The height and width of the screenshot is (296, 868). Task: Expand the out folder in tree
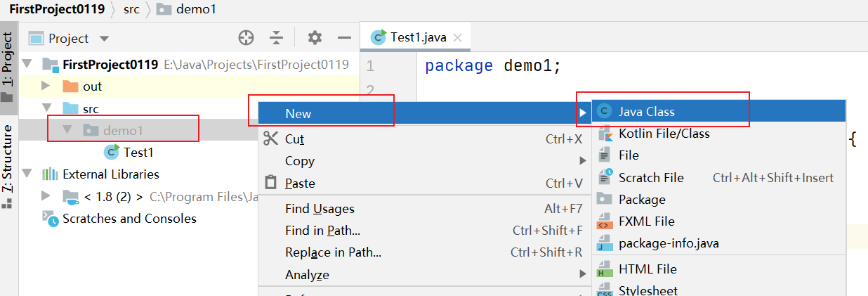[46, 86]
